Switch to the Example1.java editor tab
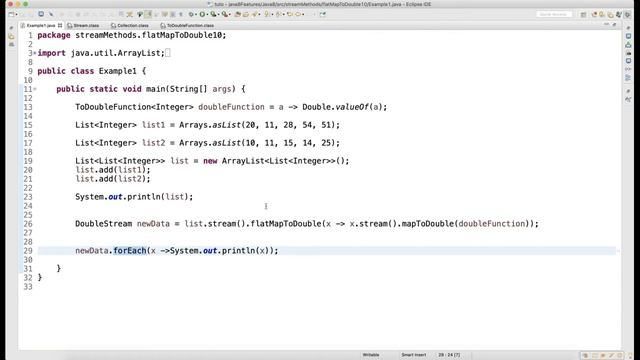640x360 pixels. [40, 25]
